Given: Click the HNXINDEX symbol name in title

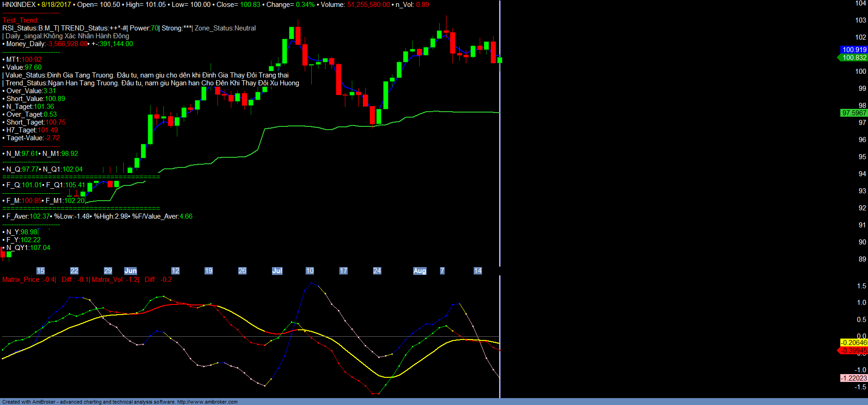Looking at the screenshot, I should click(x=19, y=5).
